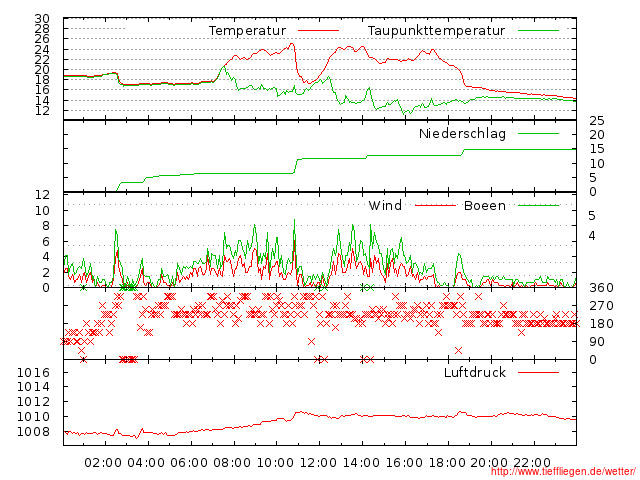This screenshot has width=640, height=480.
Task: Click the 12 temperature axis value
Action: (x=42, y=111)
